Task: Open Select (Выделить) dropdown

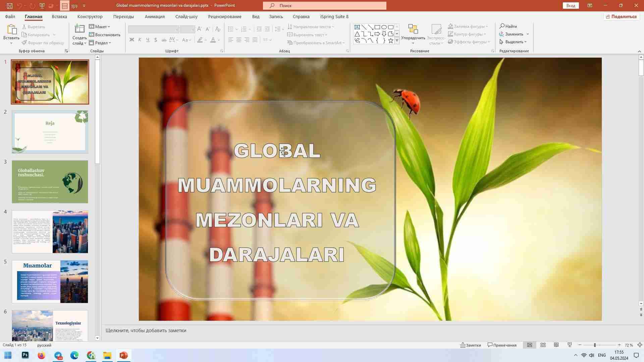Action: pos(513,42)
